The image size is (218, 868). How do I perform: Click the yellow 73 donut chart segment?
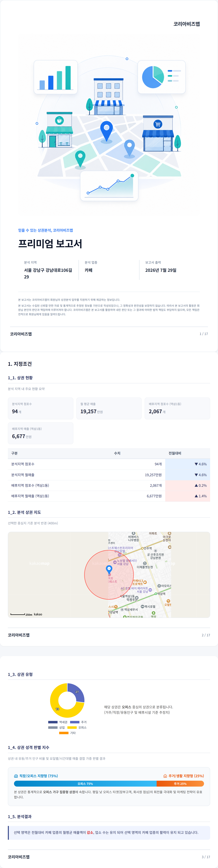[57, 709]
